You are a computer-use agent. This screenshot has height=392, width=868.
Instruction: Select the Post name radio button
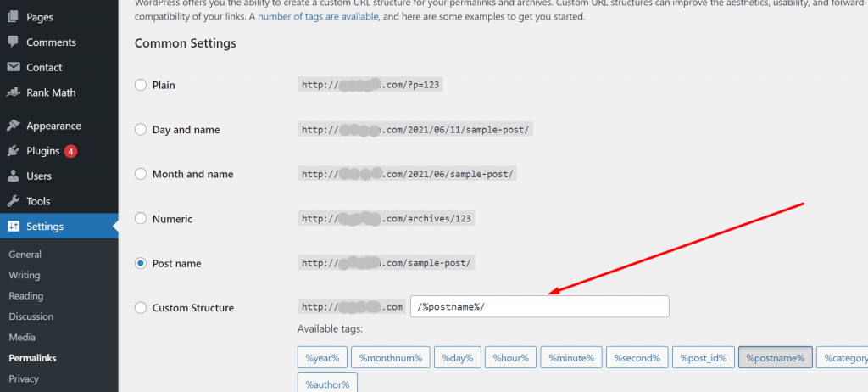[x=141, y=263]
